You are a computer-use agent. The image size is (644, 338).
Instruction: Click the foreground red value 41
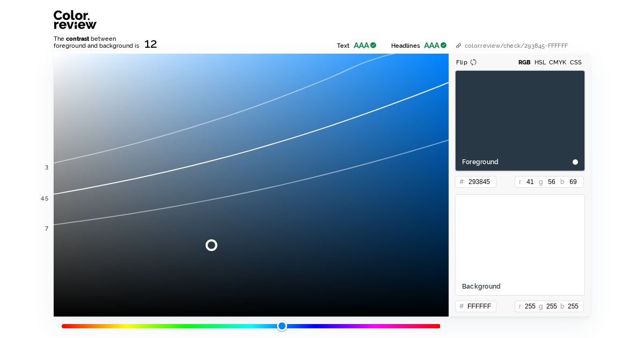pyautogui.click(x=530, y=182)
